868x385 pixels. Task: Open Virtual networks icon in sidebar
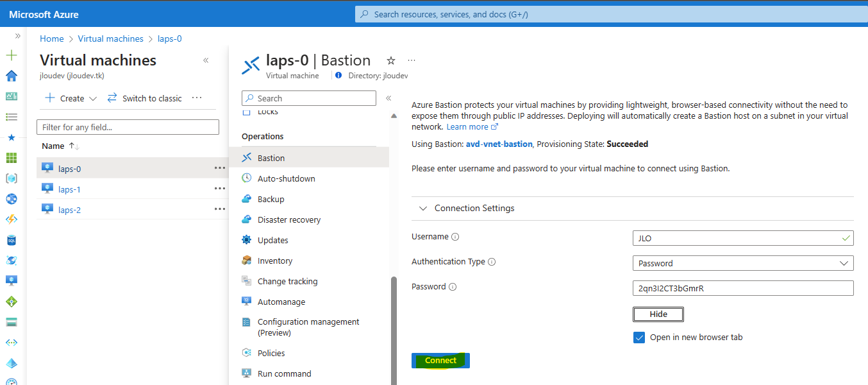[12, 343]
